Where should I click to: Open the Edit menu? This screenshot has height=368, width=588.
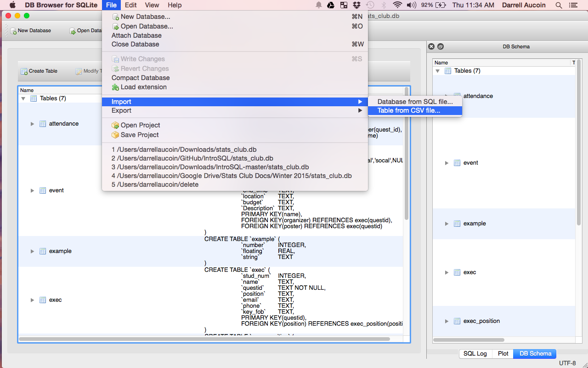click(130, 5)
